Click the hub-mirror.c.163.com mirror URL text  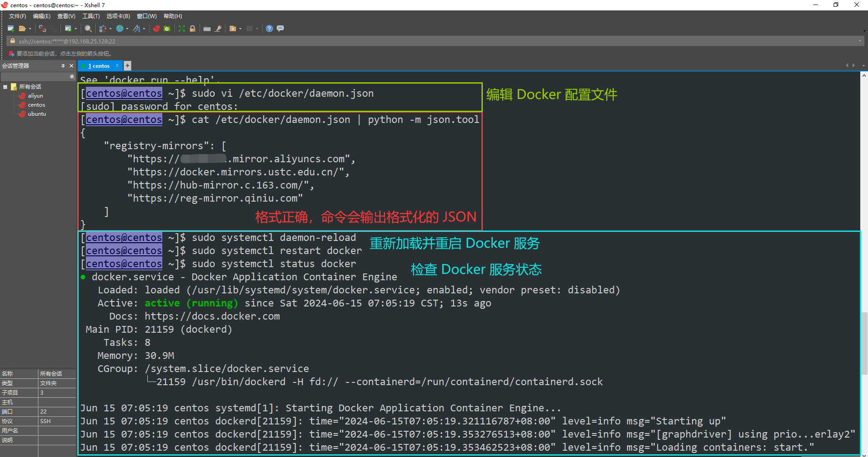(x=222, y=185)
